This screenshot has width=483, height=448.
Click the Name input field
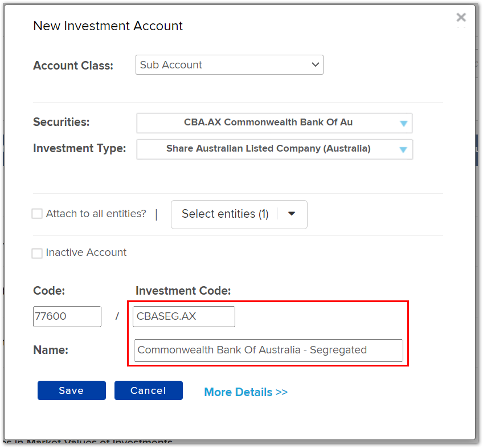pyautogui.click(x=268, y=351)
